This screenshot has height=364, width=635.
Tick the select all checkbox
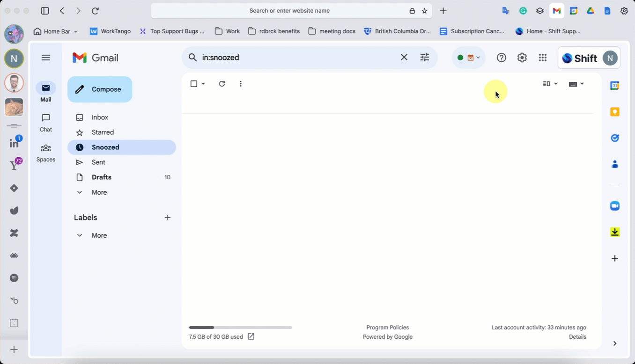click(x=194, y=84)
